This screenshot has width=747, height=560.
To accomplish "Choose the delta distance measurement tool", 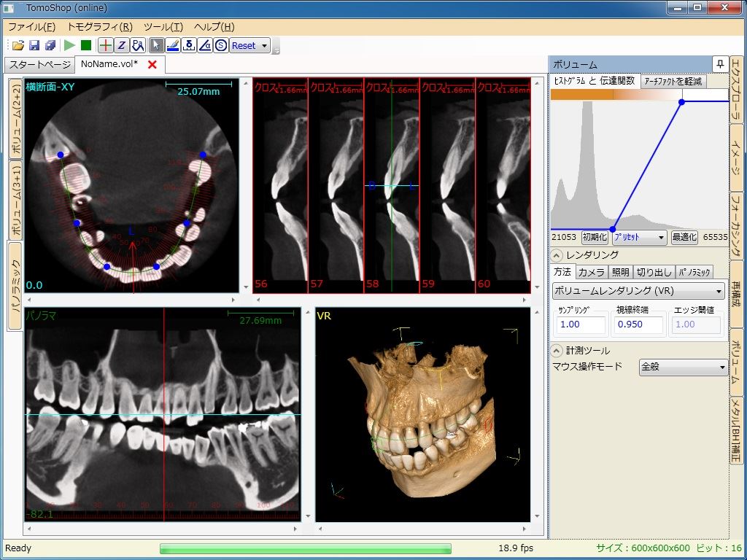I will (x=189, y=45).
